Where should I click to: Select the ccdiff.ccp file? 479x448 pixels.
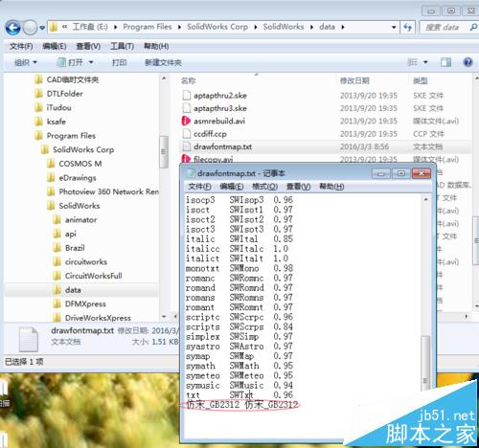click(x=204, y=134)
